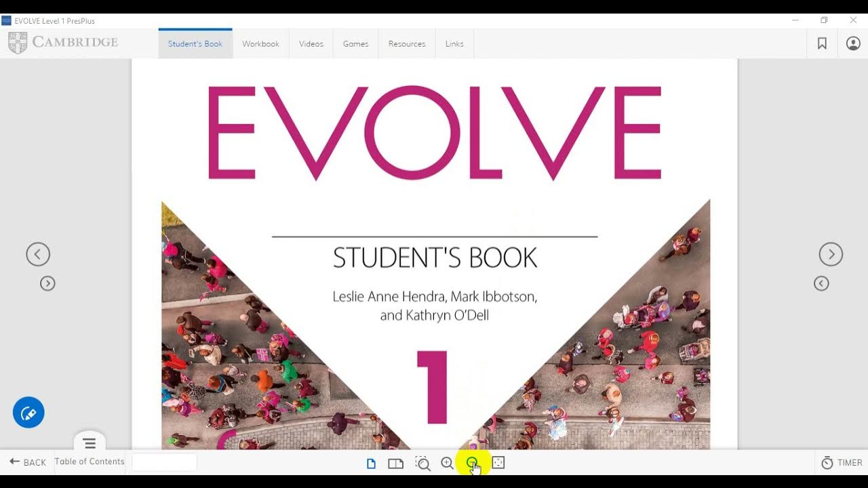Open the blue annotation pen tool button
Screen dimensions: 868x488
[x=28, y=412]
